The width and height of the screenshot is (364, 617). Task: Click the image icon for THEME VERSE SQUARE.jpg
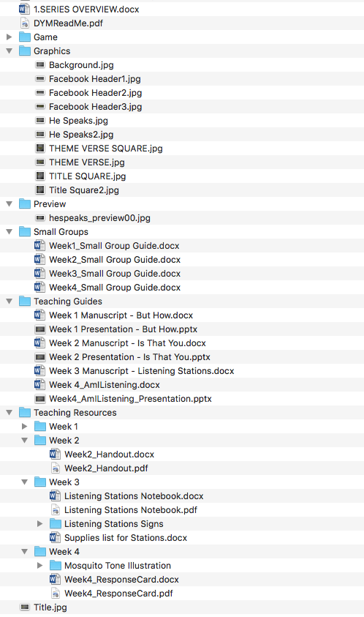point(40,148)
